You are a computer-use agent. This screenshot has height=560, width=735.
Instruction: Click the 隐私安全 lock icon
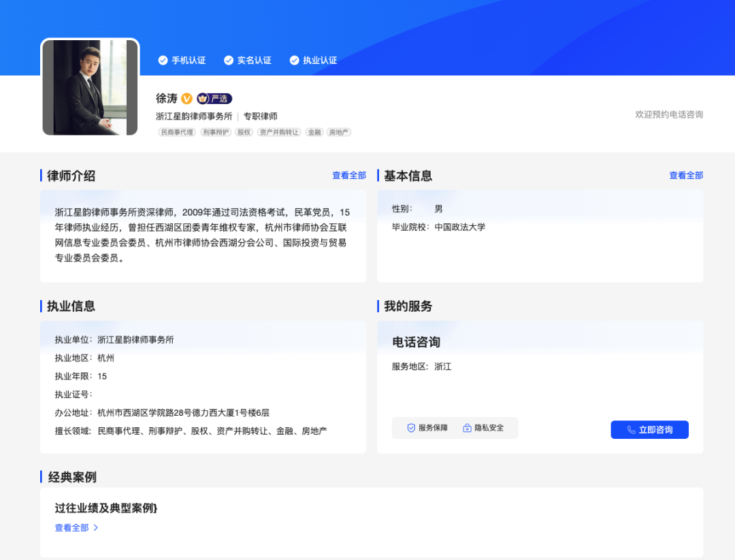[468, 428]
